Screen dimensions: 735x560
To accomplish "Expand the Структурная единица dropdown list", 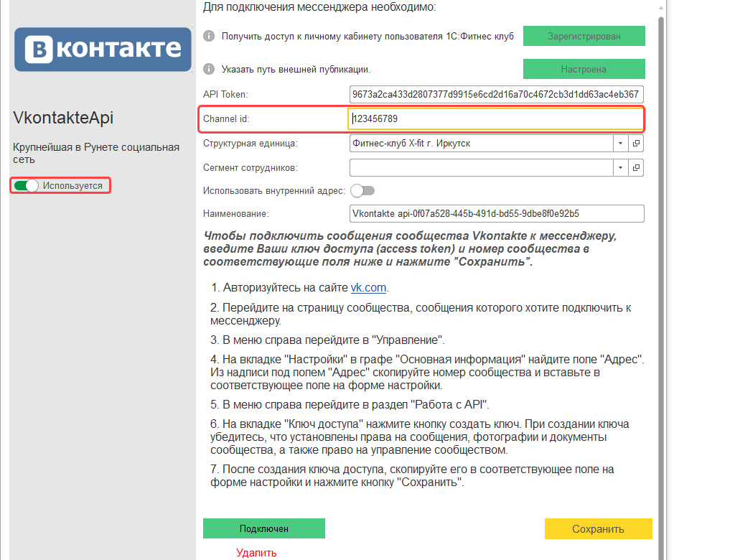I will pyautogui.click(x=620, y=143).
